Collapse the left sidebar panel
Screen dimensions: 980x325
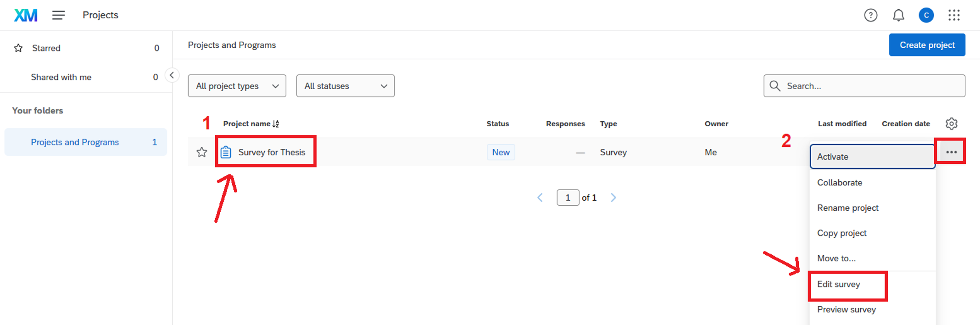pyautogui.click(x=172, y=75)
